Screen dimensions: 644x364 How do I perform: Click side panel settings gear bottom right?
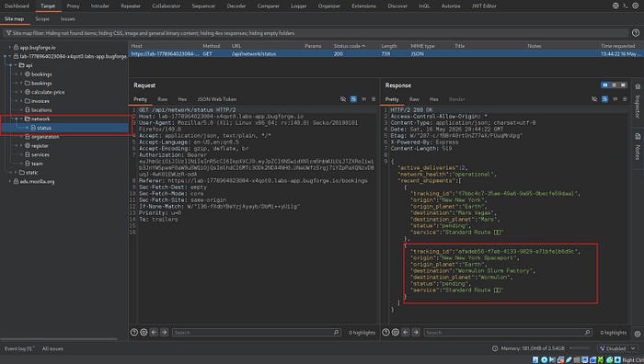coord(638,334)
